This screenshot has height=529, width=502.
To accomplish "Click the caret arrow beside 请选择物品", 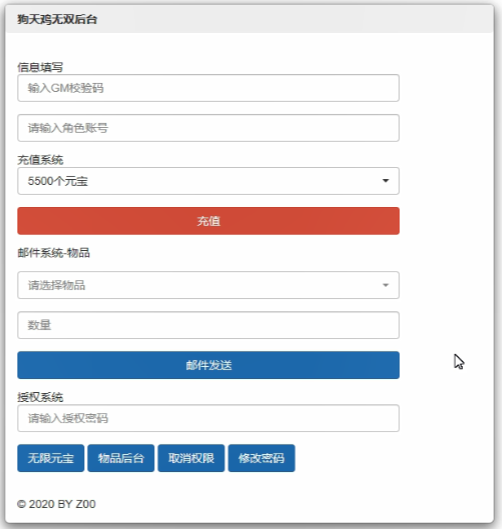I will click(386, 285).
